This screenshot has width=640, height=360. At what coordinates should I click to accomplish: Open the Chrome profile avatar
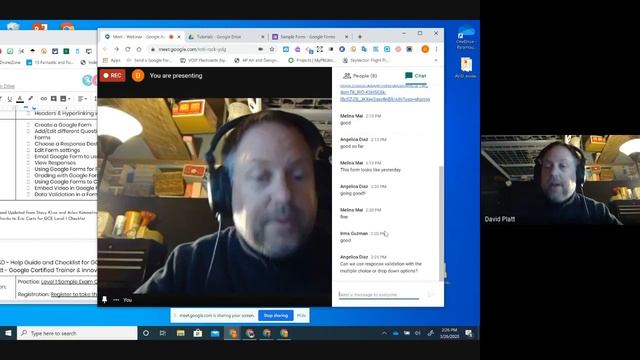click(x=425, y=49)
